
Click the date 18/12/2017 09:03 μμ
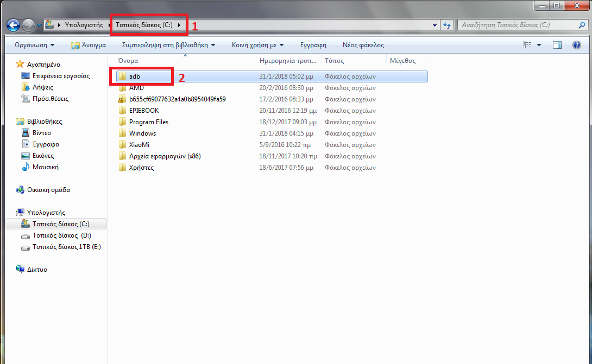point(288,122)
